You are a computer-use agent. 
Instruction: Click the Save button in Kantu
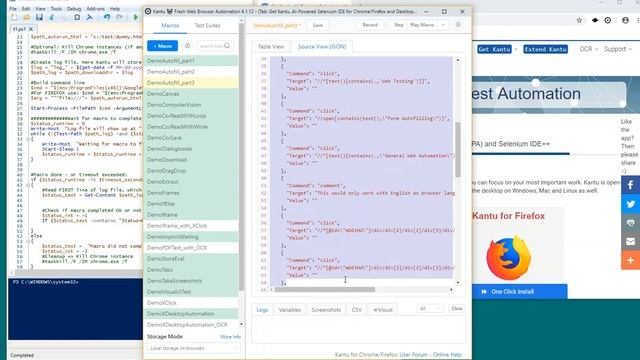[318, 25]
